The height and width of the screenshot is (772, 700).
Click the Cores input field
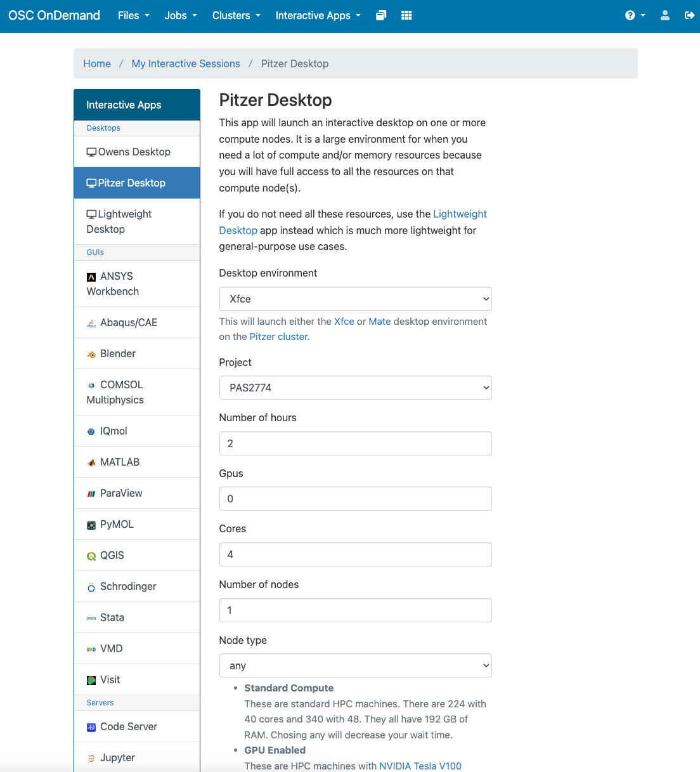(355, 554)
